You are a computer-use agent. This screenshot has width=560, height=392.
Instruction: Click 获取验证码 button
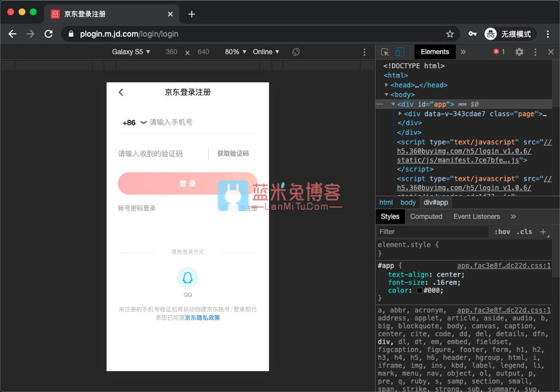click(233, 153)
